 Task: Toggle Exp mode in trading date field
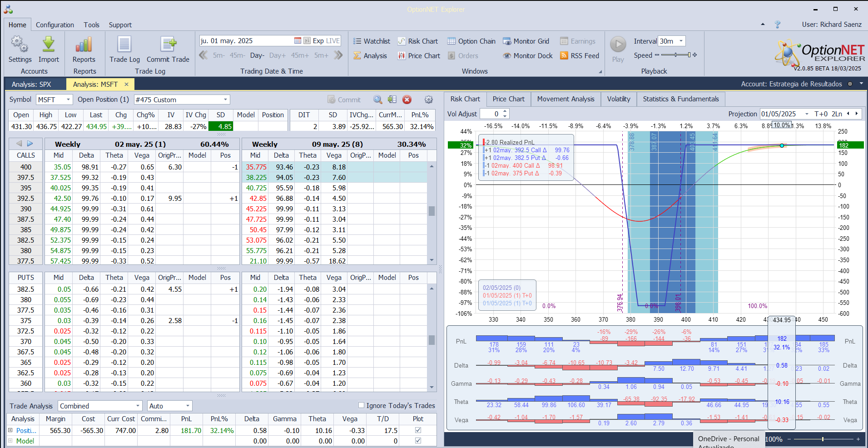tap(318, 41)
